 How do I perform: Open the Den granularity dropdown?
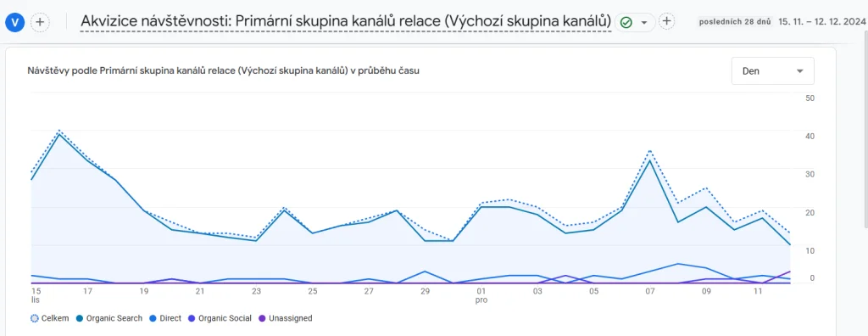click(773, 71)
